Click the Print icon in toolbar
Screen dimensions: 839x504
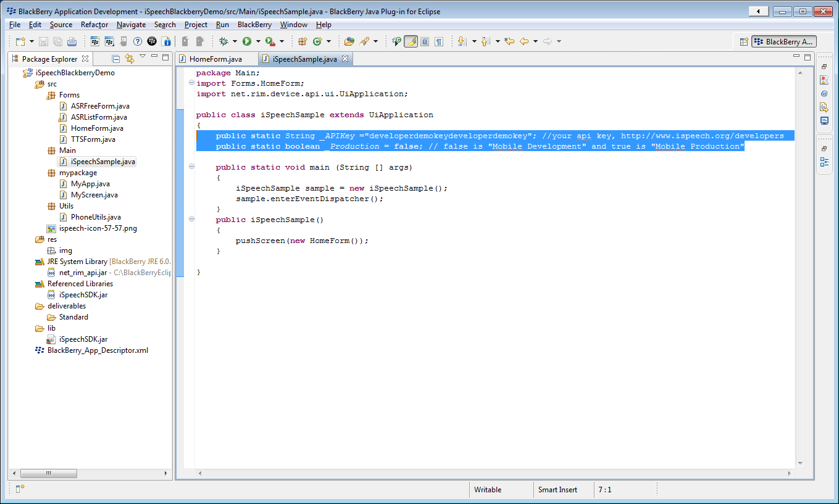coord(72,41)
